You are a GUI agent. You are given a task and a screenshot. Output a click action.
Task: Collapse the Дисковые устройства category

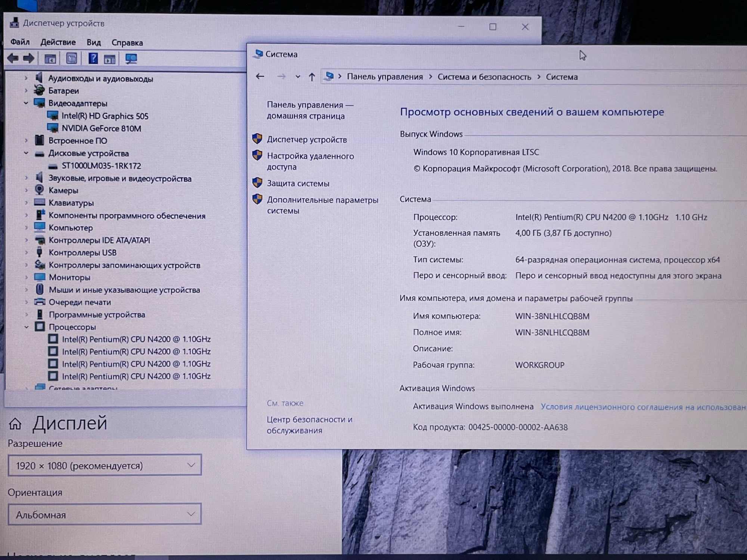26,153
